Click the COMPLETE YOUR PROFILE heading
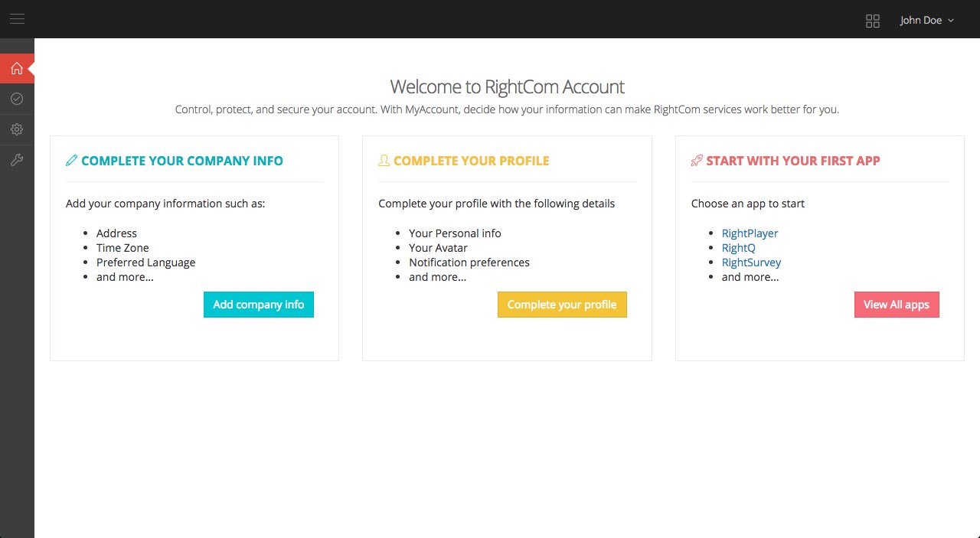The image size is (980, 538). 472,161
